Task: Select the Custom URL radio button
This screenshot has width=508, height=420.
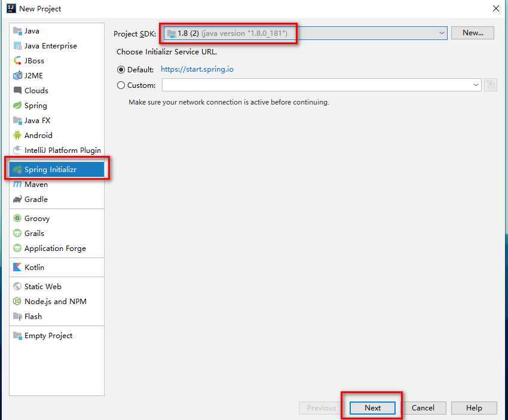Action: (121, 85)
